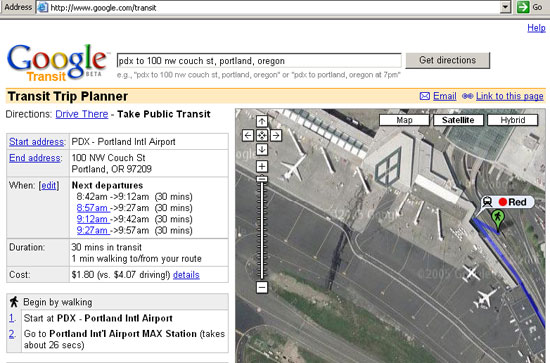
Task: Zoom in using the plus button
Action: pos(262,166)
